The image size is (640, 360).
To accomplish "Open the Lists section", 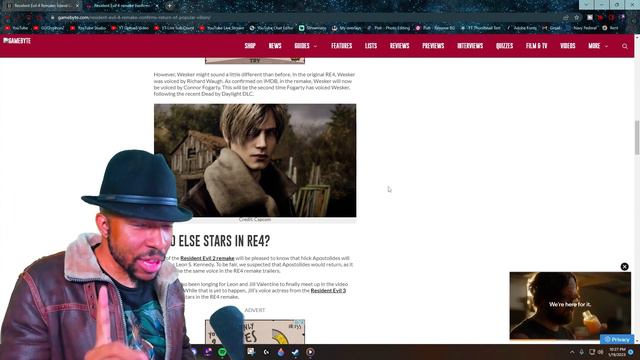I will click(371, 46).
